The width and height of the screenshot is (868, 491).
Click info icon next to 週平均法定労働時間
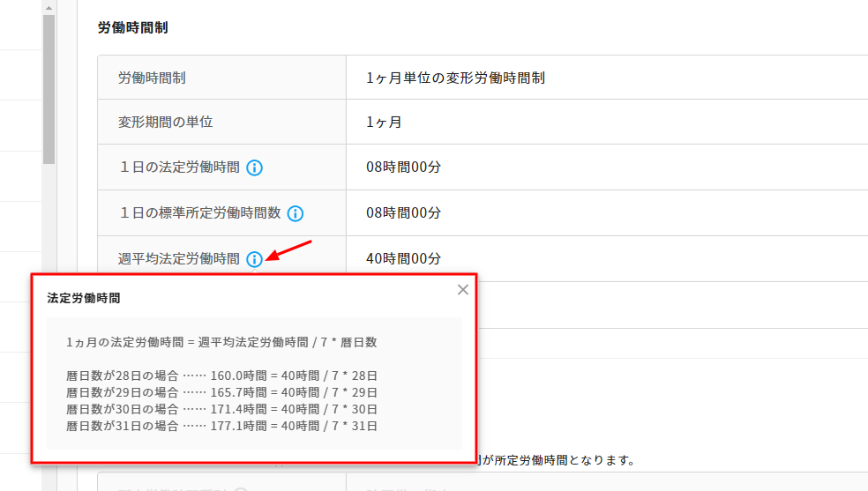254,259
